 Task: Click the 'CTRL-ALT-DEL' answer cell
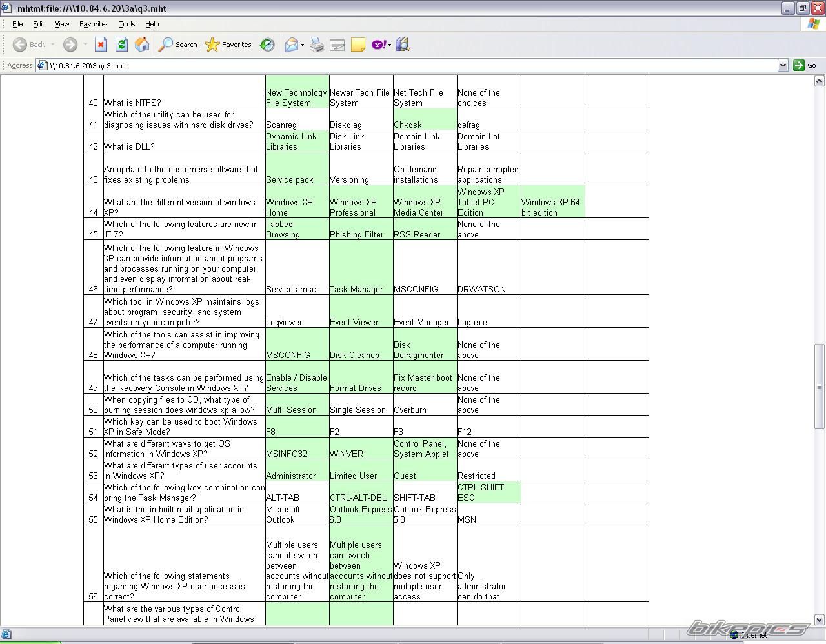click(361, 492)
